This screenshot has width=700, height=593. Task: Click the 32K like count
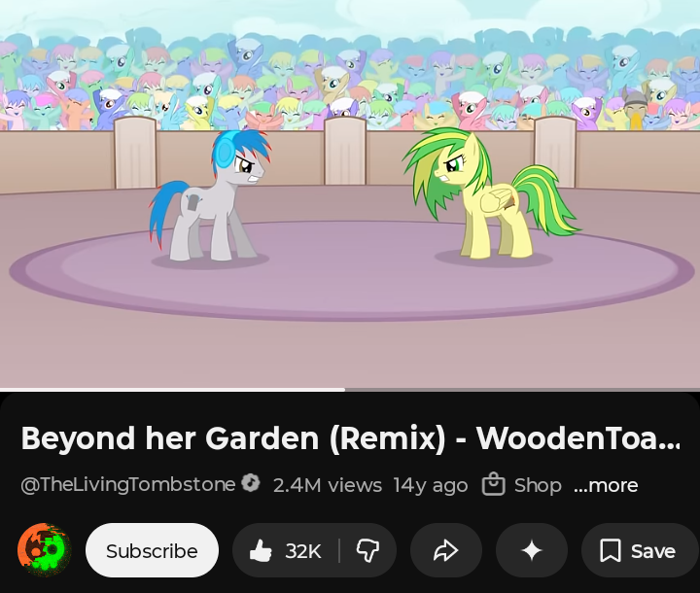(x=303, y=551)
